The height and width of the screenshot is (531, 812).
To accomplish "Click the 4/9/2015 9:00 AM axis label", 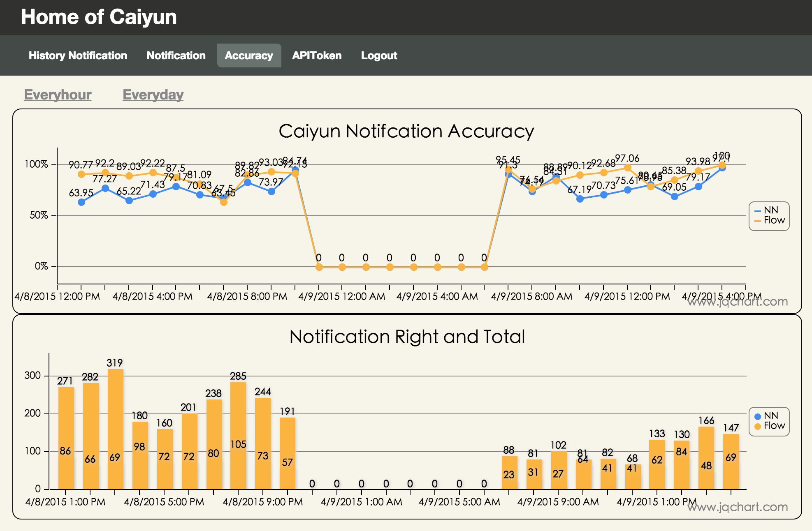I will (x=558, y=502).
